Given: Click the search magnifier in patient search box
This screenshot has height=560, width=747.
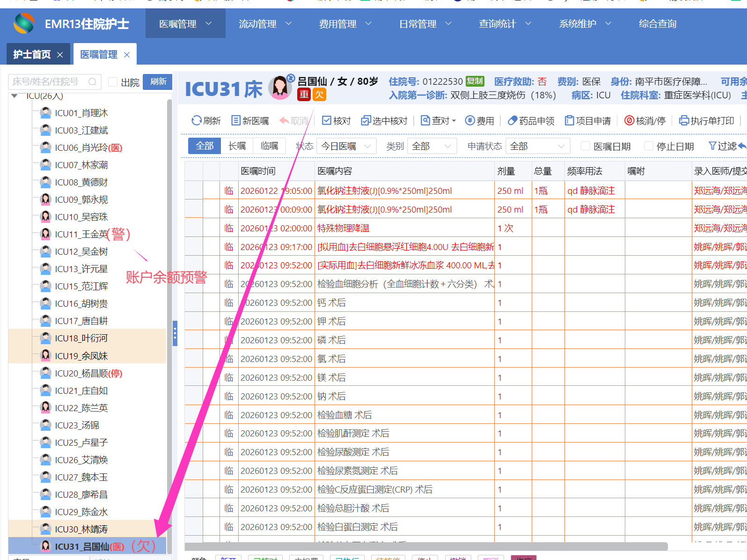Looking at the screenshot, I should point(93,82).
